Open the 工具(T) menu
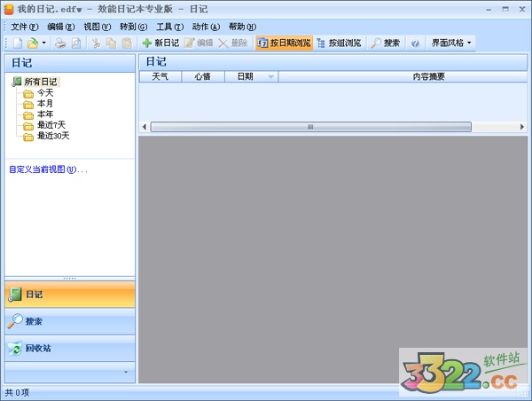Screen dimensions: 532x401 169,27
